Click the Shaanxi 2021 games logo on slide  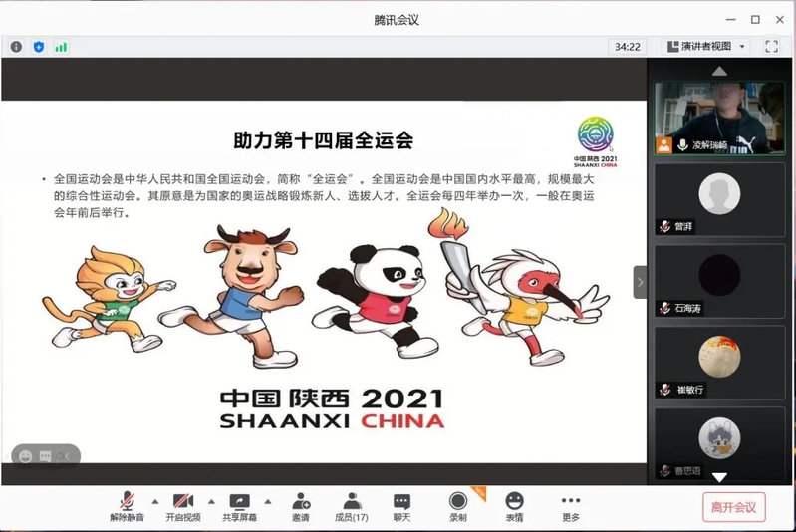pyautogui.click(x=596, y=141)
